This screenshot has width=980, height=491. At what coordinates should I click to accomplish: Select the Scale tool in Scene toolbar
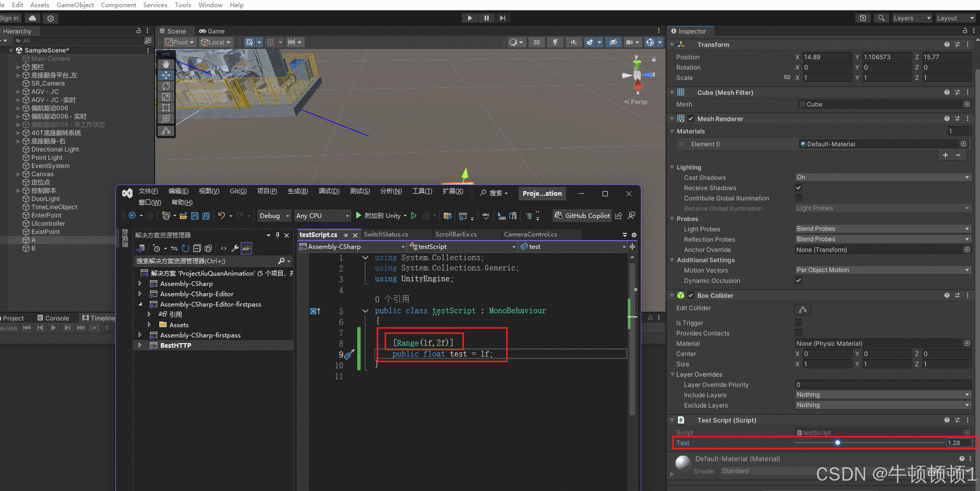(165, 97)
